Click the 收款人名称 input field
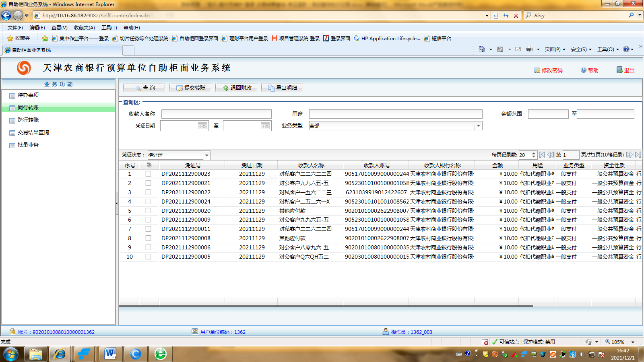The image size is (644, 362). 217,114
